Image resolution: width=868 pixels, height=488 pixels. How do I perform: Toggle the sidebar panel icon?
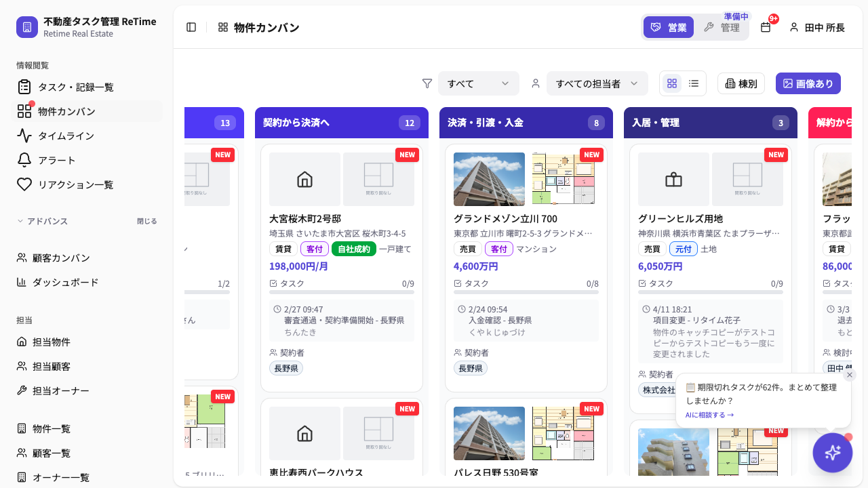(x=191, y=27)
